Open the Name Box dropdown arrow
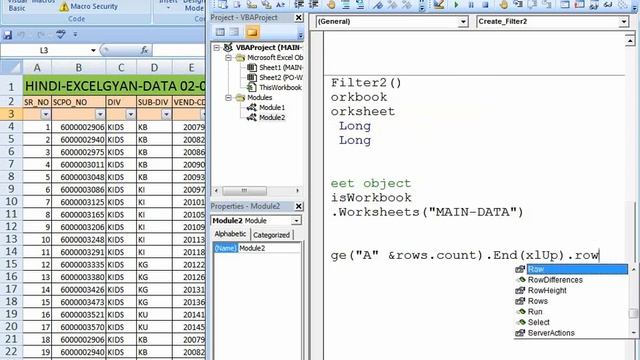 (93, 50)
